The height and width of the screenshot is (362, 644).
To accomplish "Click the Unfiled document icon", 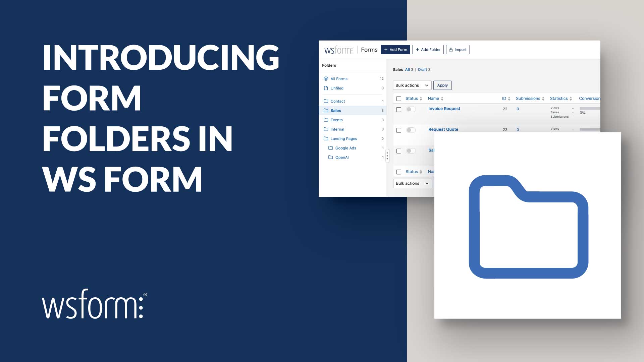I will (326, 88).
